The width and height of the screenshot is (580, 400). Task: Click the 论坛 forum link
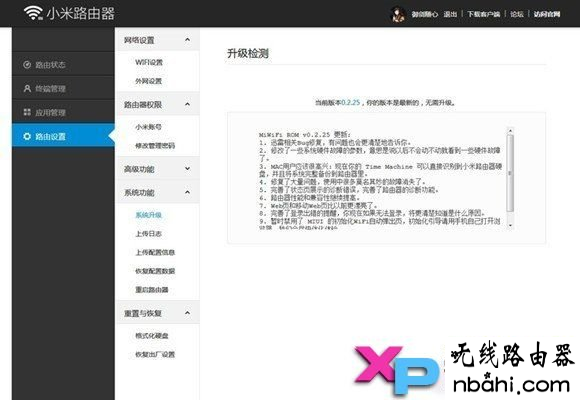pos(517,14)
